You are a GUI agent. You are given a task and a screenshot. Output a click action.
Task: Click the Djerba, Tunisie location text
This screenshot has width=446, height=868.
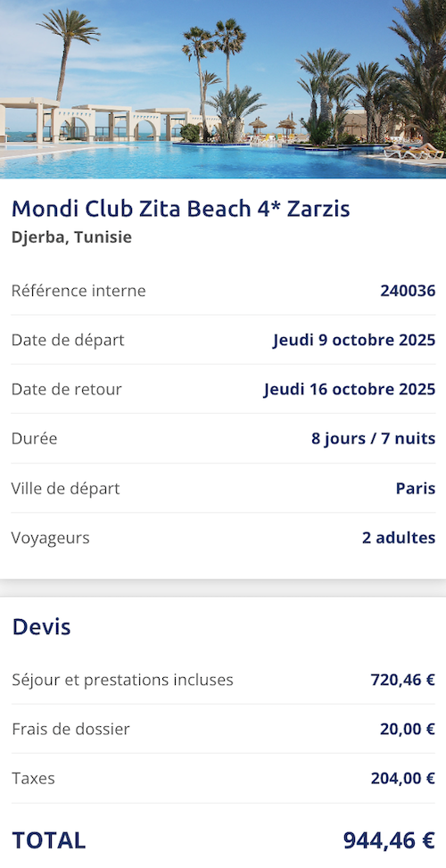71,237
